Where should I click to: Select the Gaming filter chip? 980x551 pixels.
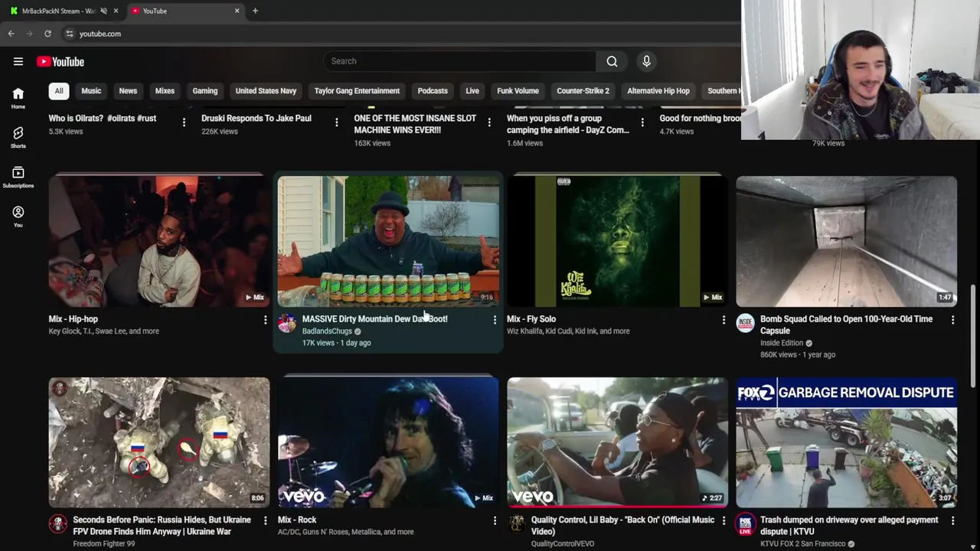pos(205,91)
